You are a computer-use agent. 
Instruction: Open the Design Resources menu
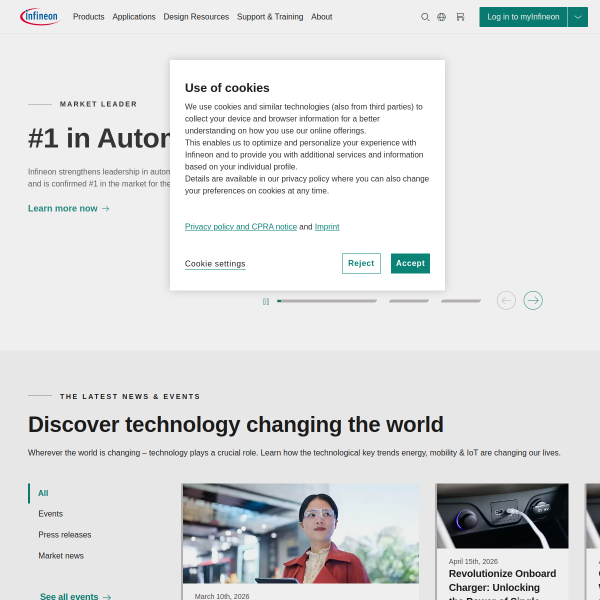(x=196, y=17)
